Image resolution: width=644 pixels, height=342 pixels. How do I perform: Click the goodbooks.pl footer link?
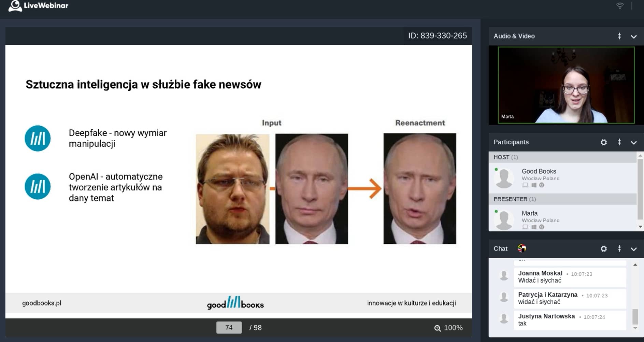click(42, 303)
